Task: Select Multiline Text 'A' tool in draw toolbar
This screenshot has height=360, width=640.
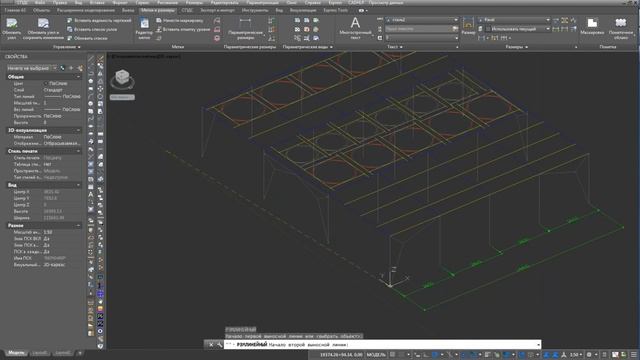Action: [x=91, y=194]
